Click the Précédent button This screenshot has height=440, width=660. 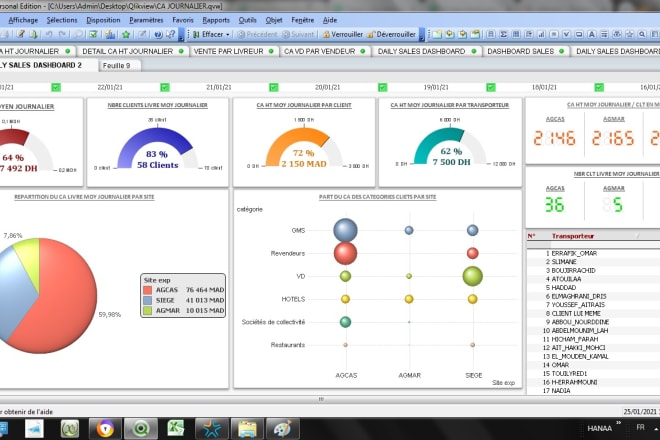[257, 35]
